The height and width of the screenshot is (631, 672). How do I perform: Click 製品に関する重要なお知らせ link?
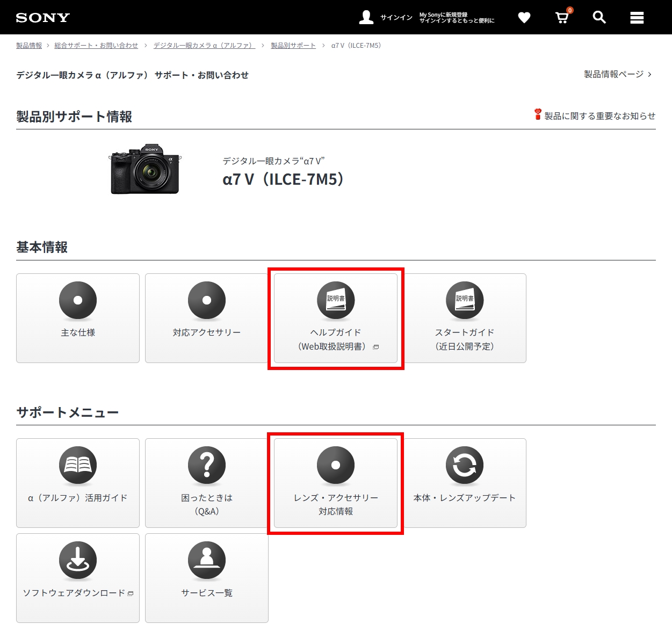coord(599,116)
